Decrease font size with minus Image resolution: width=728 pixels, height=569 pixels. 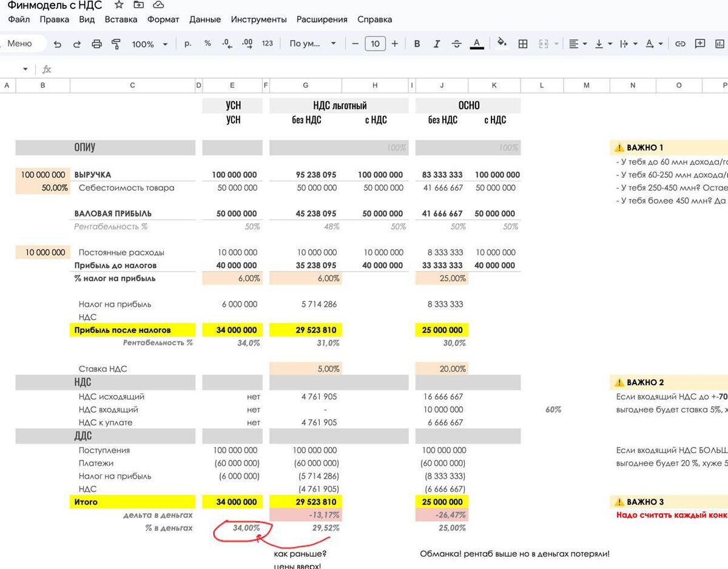(x=355, y=44)
